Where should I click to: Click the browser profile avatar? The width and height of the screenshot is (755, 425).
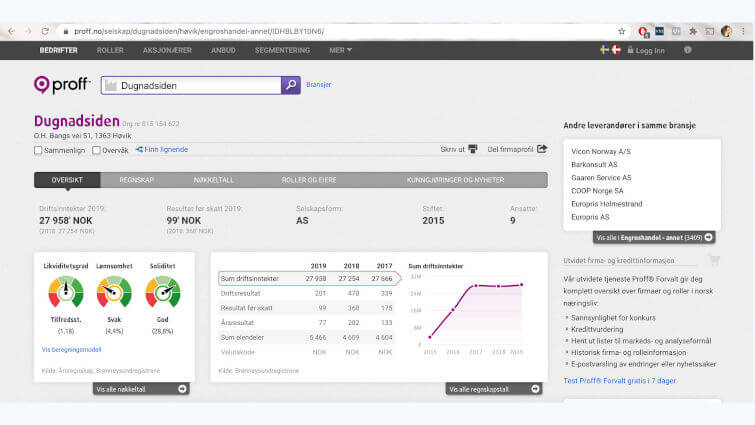[727, 31]
